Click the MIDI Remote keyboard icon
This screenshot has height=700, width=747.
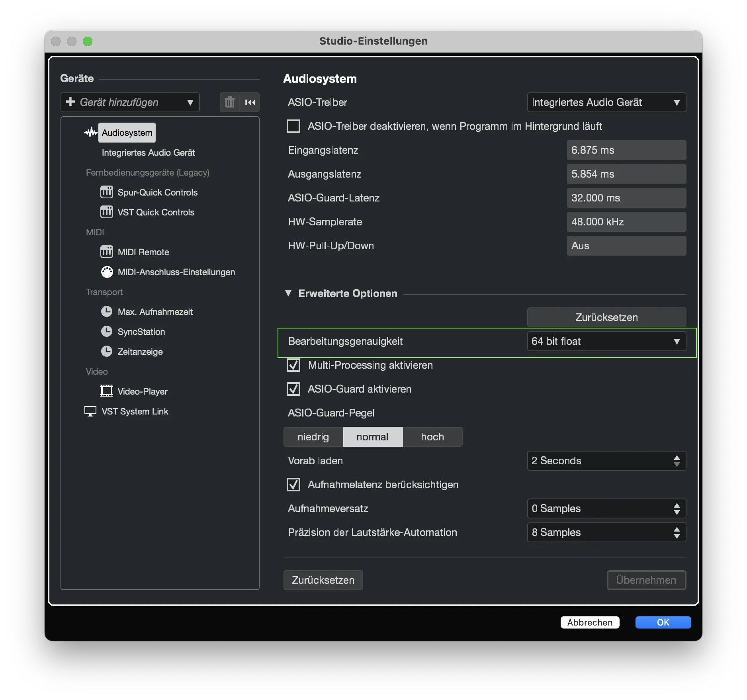click(107, 252)
